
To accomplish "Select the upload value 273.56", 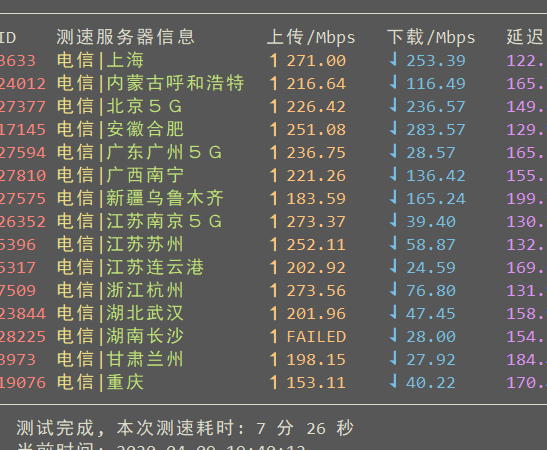I will click(x=316, y=291).
